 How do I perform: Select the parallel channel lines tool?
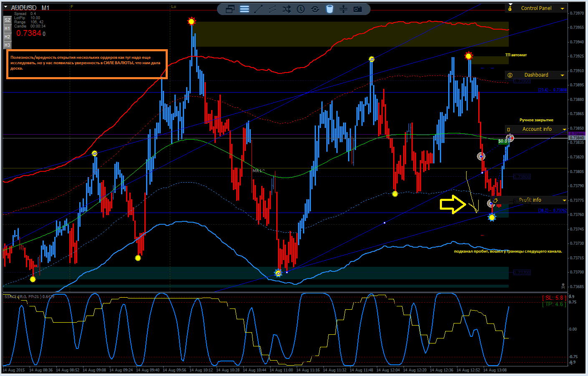click(273, 9)
